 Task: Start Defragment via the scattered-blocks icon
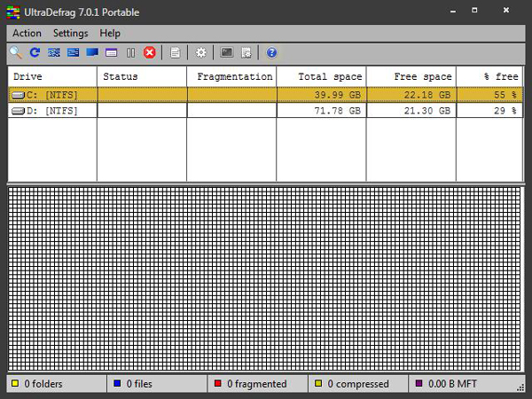54,52
